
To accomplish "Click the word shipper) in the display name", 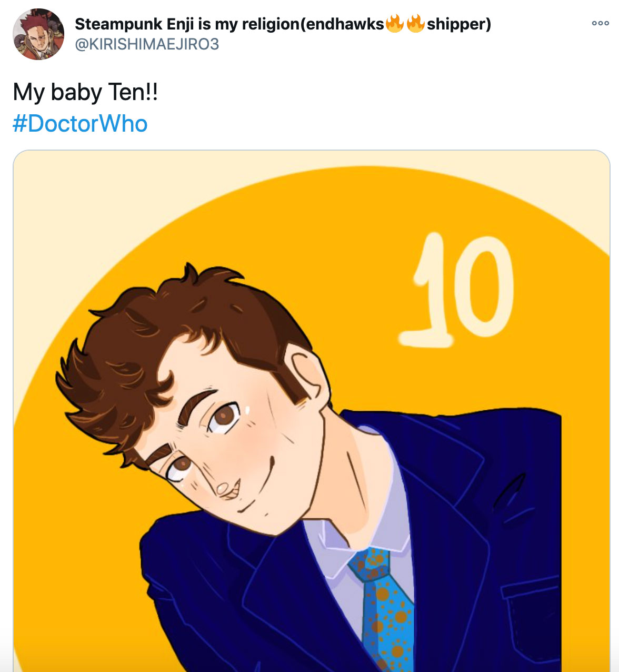I will point(459,24).
